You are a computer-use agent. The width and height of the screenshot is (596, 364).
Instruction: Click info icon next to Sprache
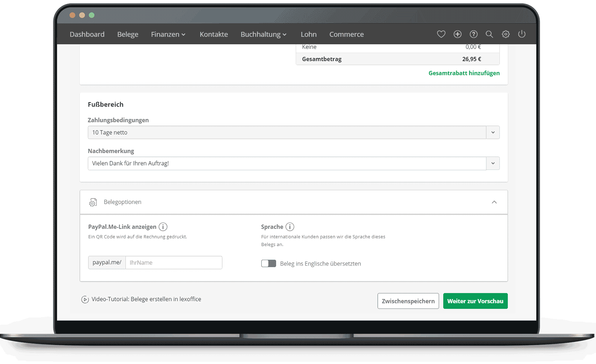pyautogui.click(x=290, y=227)
